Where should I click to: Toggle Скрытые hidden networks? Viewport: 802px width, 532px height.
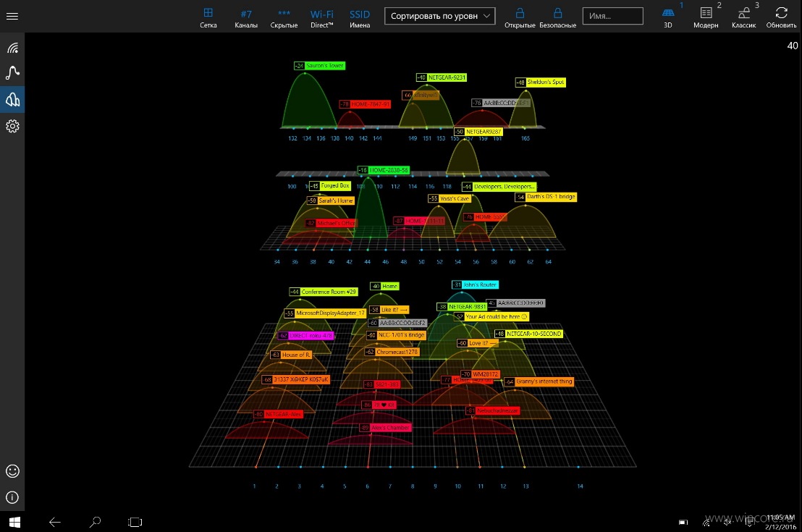point(284,17)
